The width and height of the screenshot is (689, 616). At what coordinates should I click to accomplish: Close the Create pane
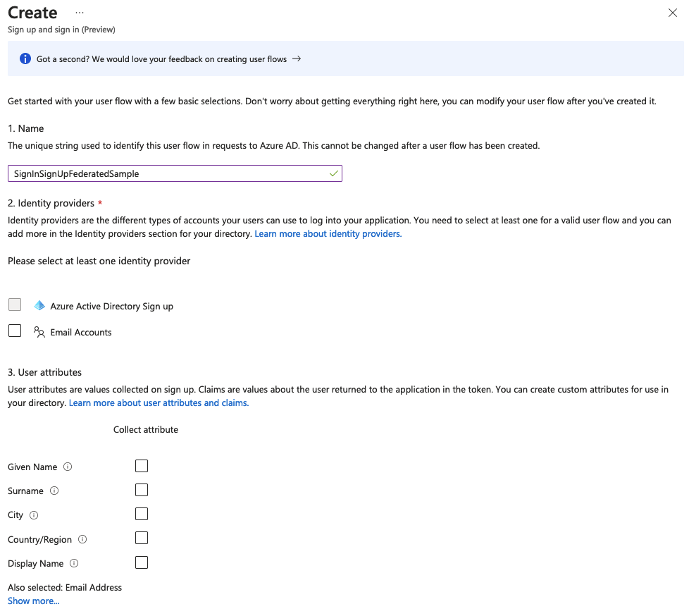672,13
